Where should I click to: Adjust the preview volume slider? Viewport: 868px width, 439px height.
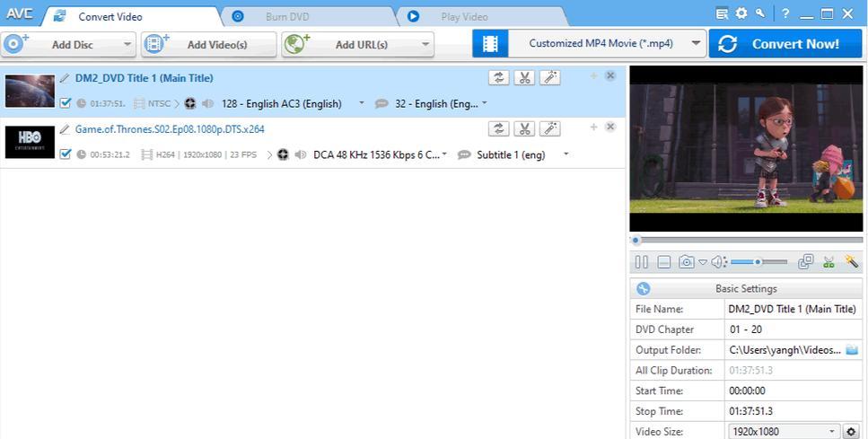tap(759, 262)
